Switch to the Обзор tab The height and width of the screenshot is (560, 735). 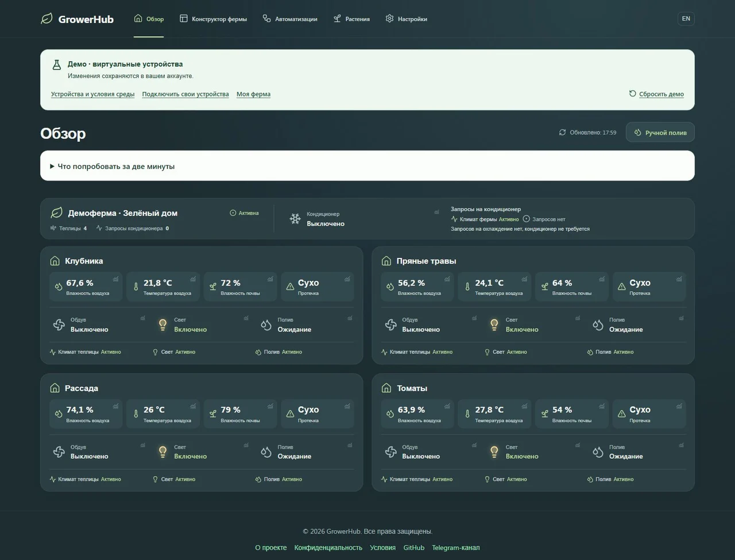(149, 19)
